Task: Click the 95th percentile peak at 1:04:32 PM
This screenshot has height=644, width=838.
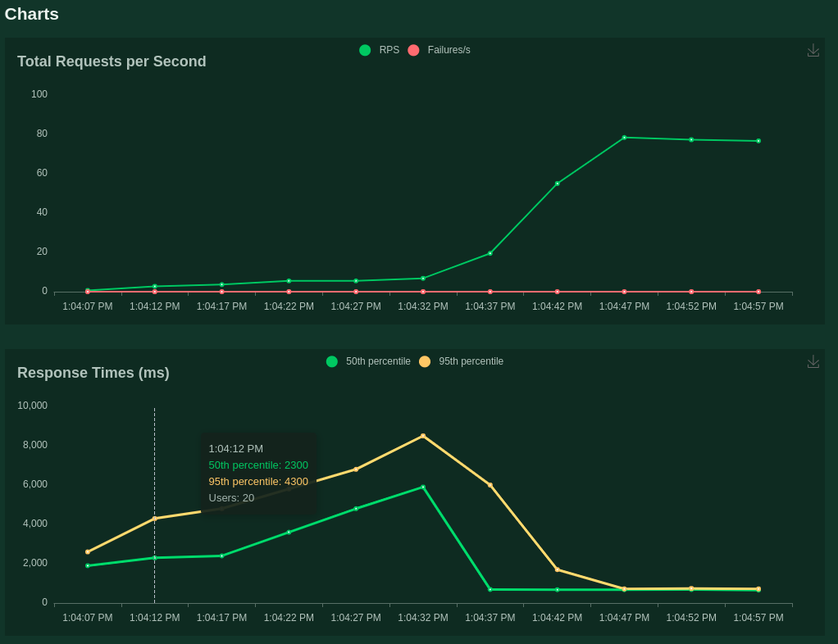Action: (x=422, y=436)
